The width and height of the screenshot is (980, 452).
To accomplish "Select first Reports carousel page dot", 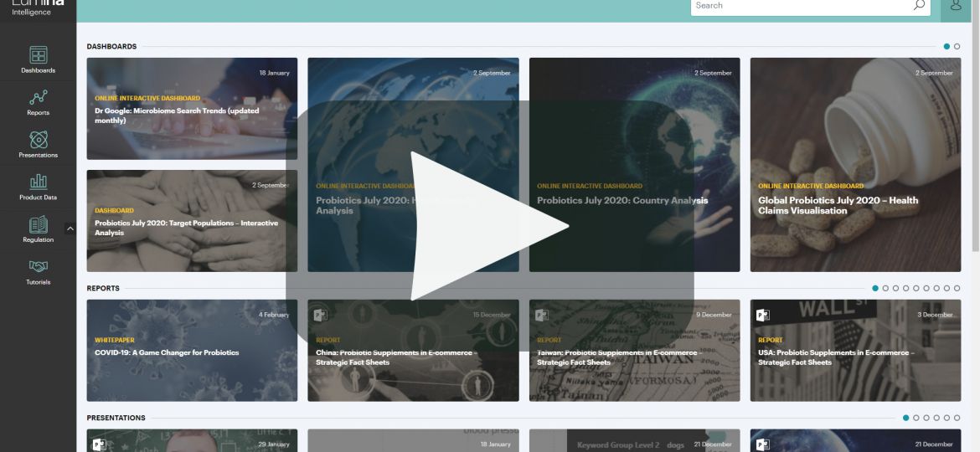I will 875,289.
